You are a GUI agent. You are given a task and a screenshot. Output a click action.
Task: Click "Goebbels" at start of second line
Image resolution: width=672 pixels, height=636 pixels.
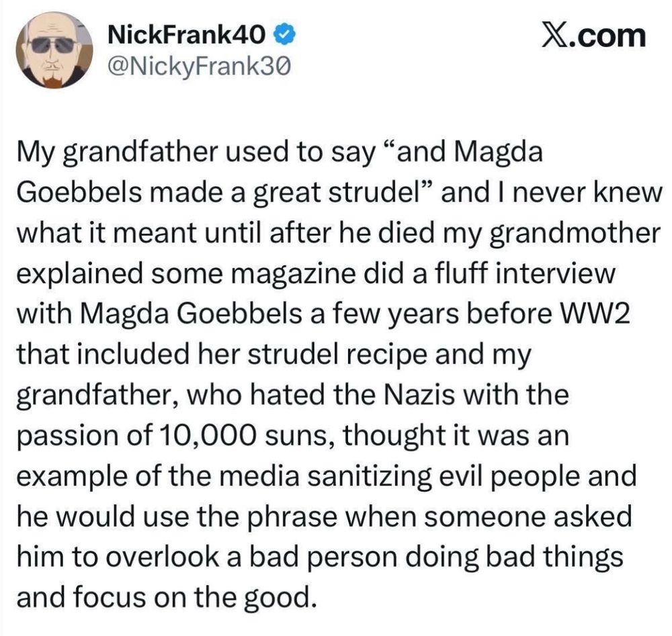click(x=79, y=192)
